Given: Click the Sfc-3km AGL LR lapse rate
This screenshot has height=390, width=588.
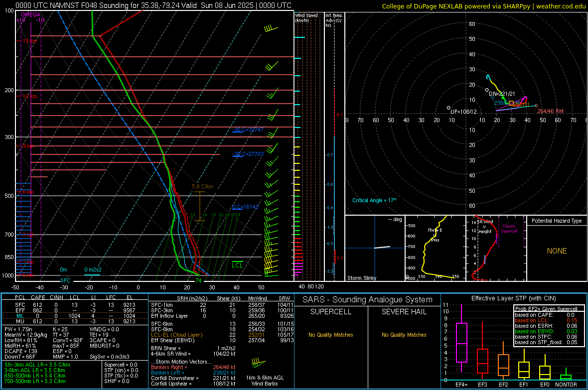Looking at the screenshot, I should (37, 365).
